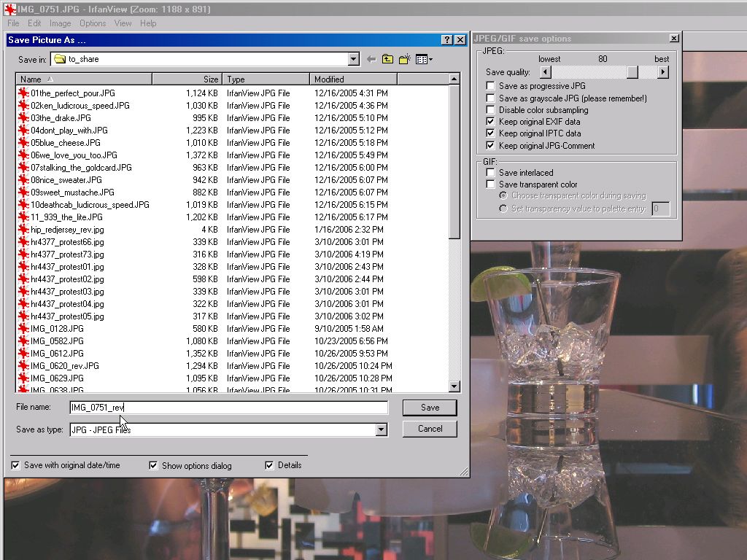
Task: Sort files by Name column
Action: pyautogui.click(x=84, y=79)
